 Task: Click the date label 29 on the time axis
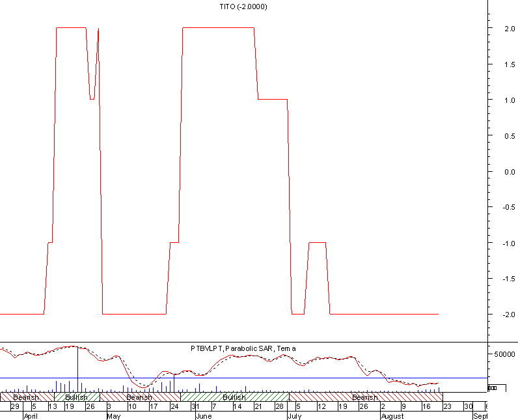[x=15, y=406]
